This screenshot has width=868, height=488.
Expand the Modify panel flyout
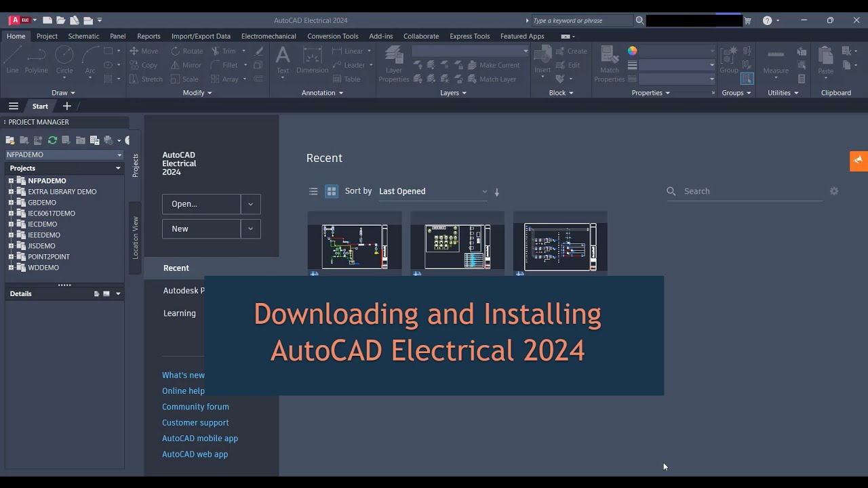(197, 93)
